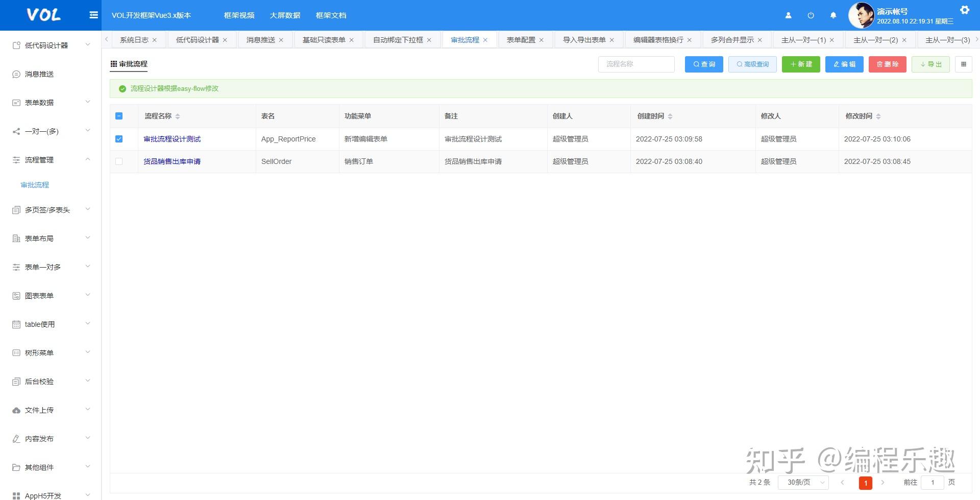Switch to the 表单配置 tab
980x500 pixels.
pos(521,39)
